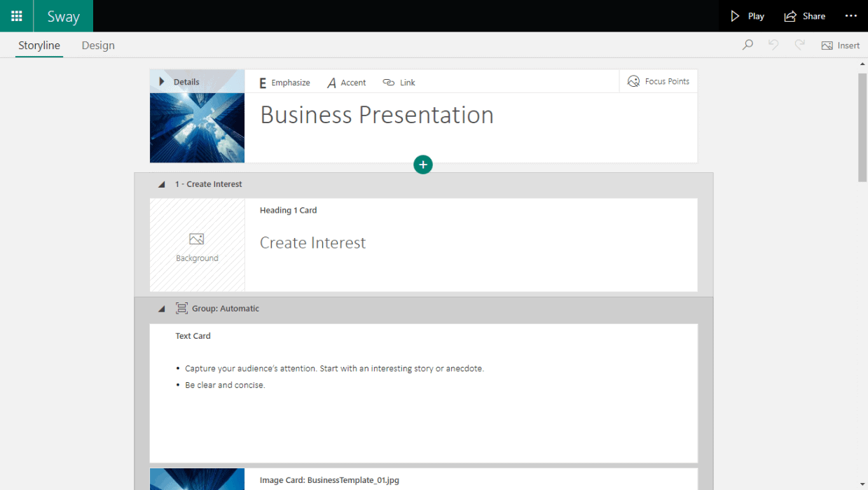Image resolution: width=868 pixels, height=490 pixels.
Task: Open the Office app launcher grid
Action: tap(15, 15)
